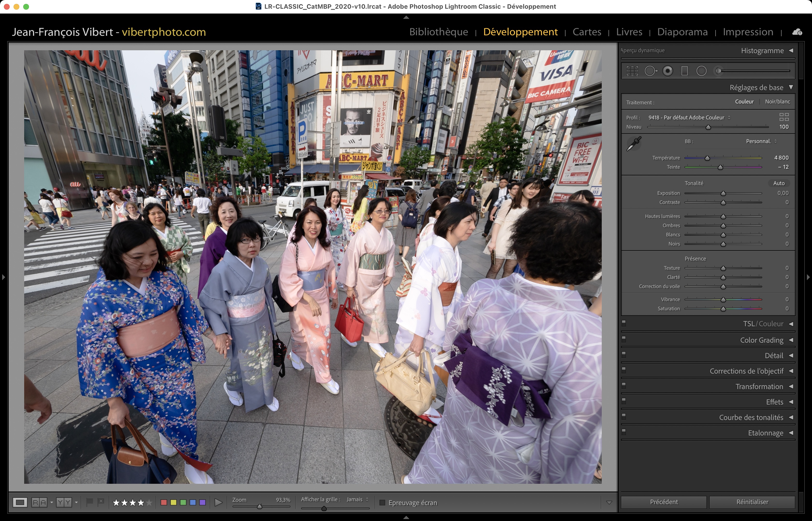The height and width of the screenshot is (521, 812).
Task: Open the Impression module tab
Action: click(x=748, y=32)
